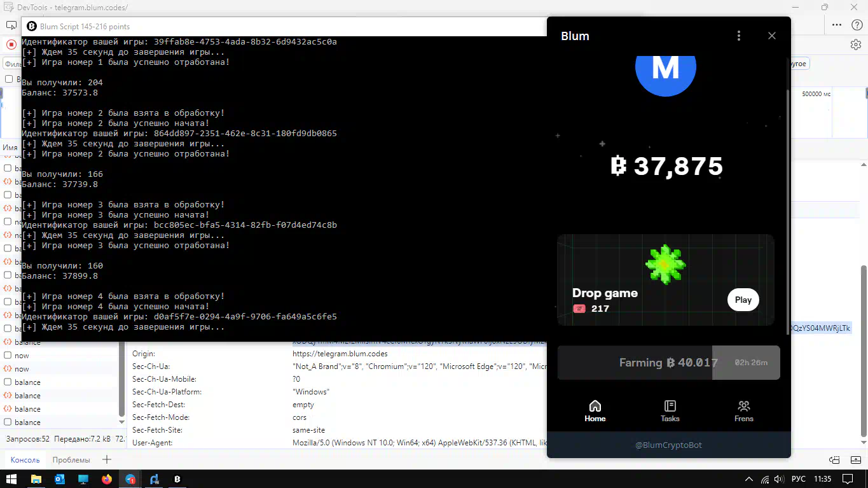
Task: Click the @BlumCryptoBot label
Action: [x=668, y=445]
